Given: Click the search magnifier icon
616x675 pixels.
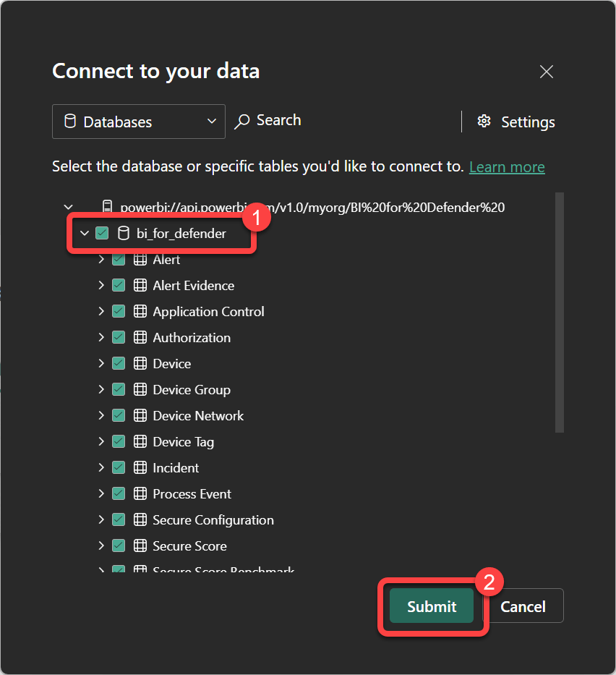Looking at the screenshot, I should [x=241, y=122].
